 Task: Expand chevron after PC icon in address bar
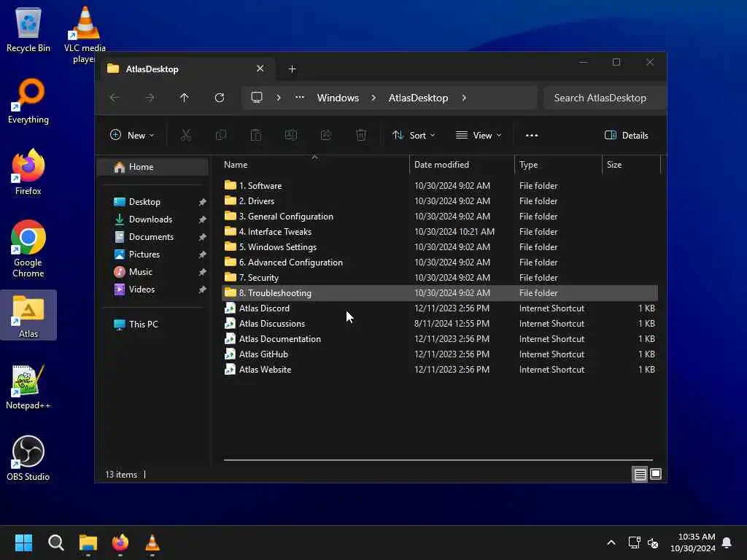pos(279,98)
